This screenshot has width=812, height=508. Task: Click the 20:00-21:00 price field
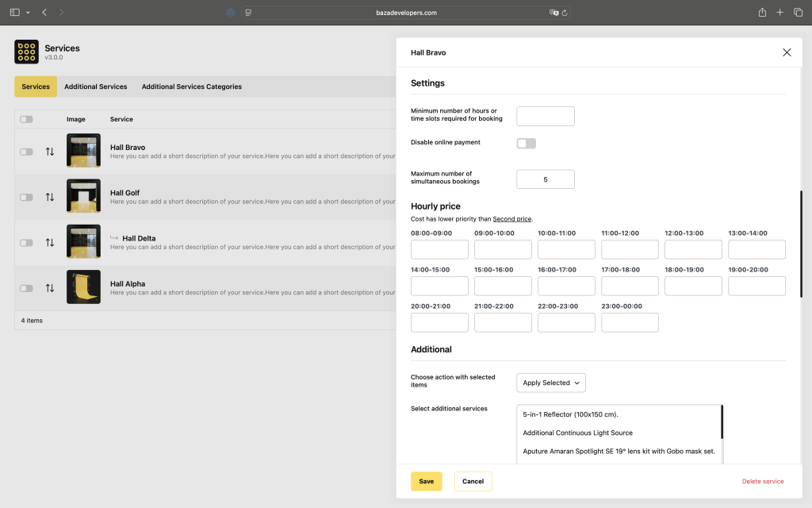(439, 322)
